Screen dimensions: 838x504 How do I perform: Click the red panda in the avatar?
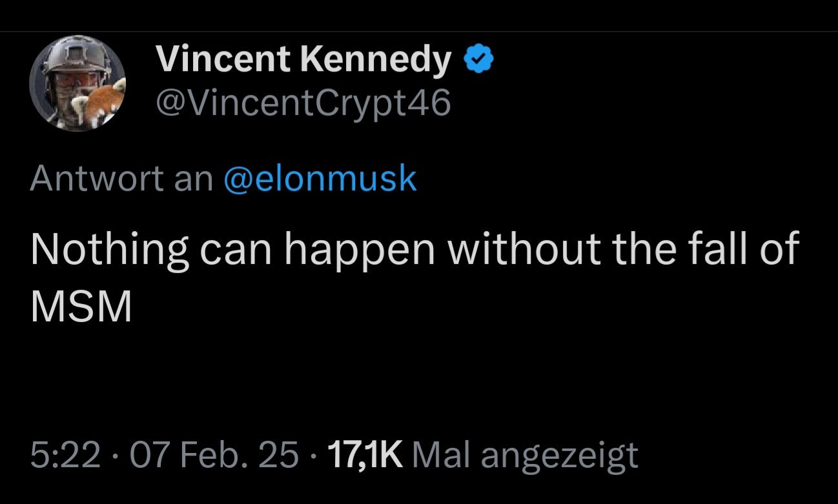[x=102, y=98]
